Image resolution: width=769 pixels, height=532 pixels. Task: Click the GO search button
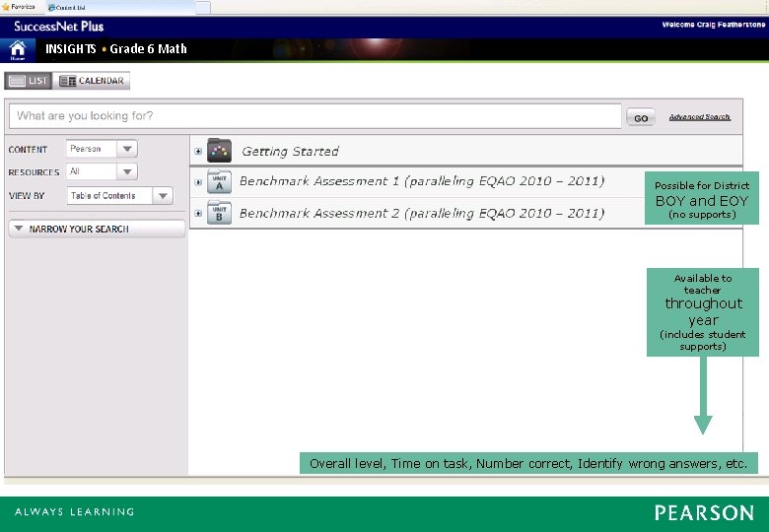pyautogui.click(x=641, y=117)
